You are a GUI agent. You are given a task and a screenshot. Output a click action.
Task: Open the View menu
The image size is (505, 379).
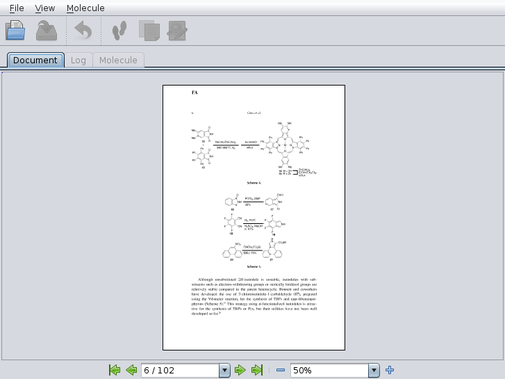(x=45, y=8)
